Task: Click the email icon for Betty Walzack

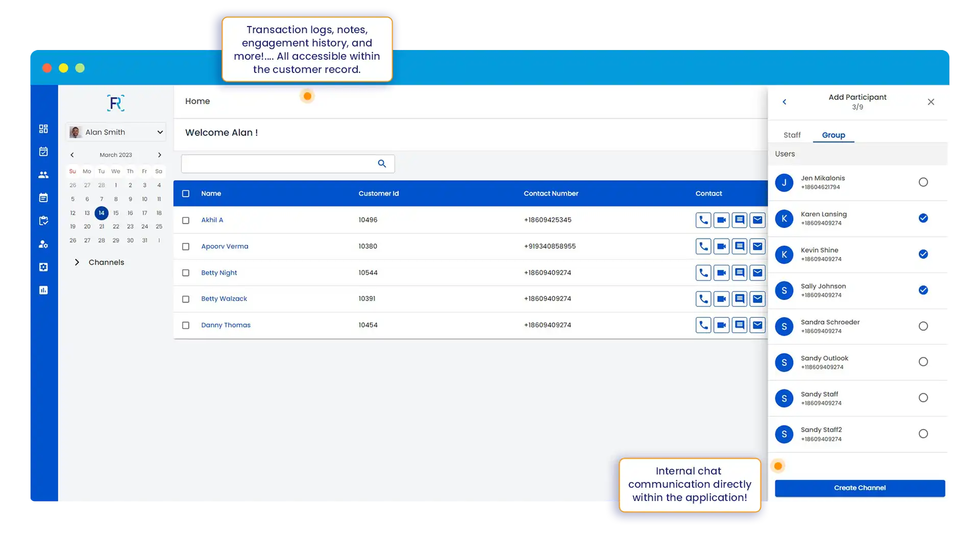Action: [x=757, y=298]
